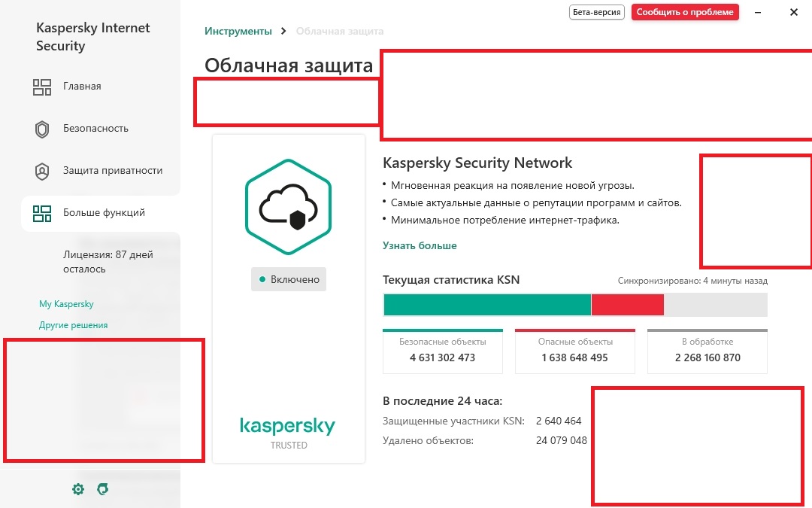Click the red segment of the KSN bar
Image resolution: width=812 pixels, height=508 pixels.
(x=627, y=305)
